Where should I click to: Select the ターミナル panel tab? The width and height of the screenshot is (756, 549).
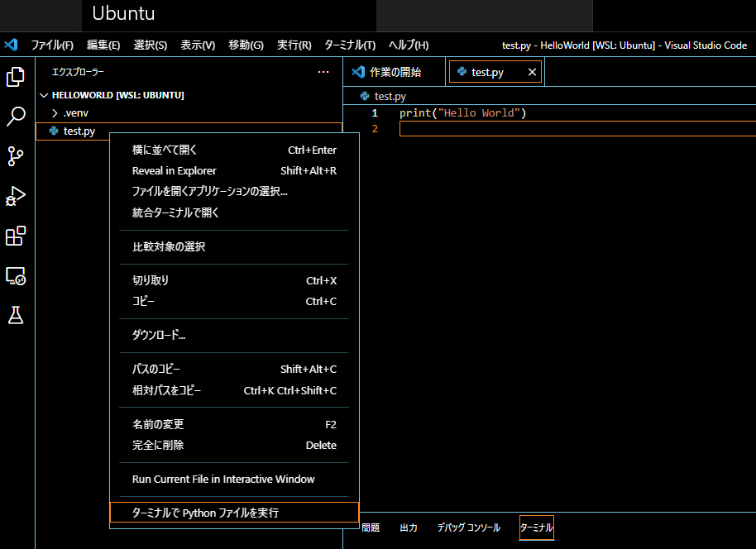536,528
